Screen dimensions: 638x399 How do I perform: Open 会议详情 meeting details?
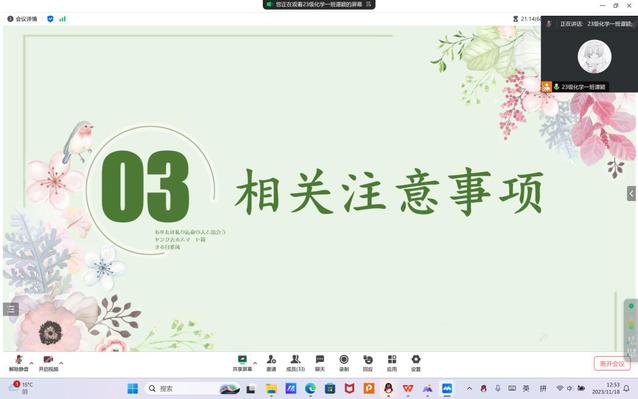22,19
